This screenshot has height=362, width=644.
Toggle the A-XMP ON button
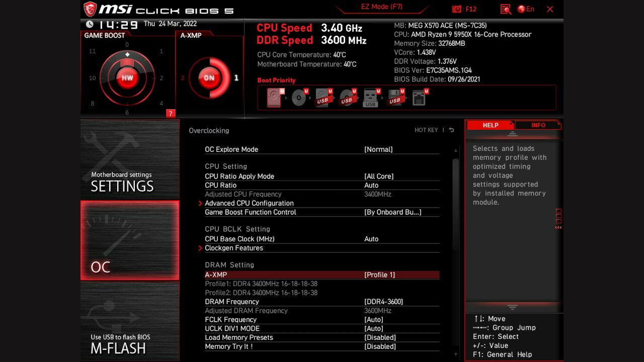tap(209, 78)
